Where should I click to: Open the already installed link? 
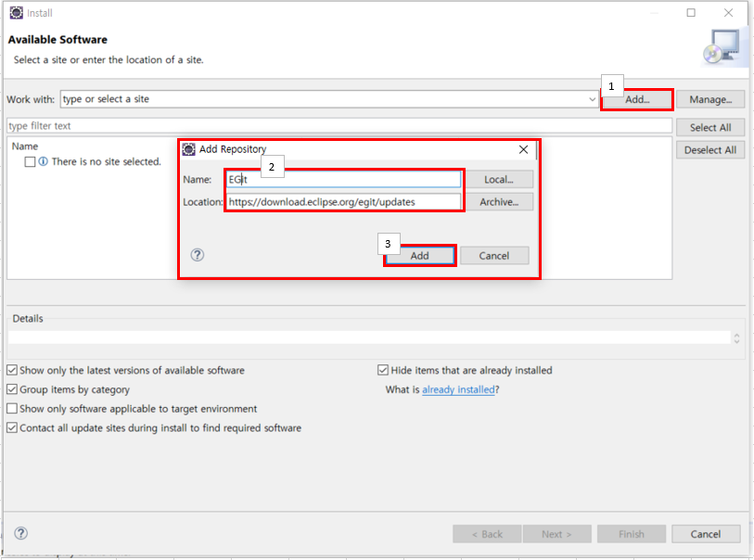point(458,389)
